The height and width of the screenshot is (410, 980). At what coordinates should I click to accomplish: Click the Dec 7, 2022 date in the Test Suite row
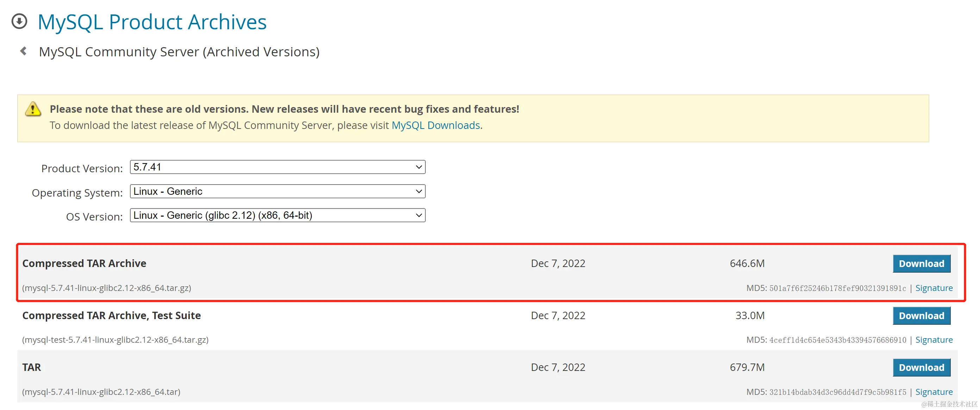point(558,316)
